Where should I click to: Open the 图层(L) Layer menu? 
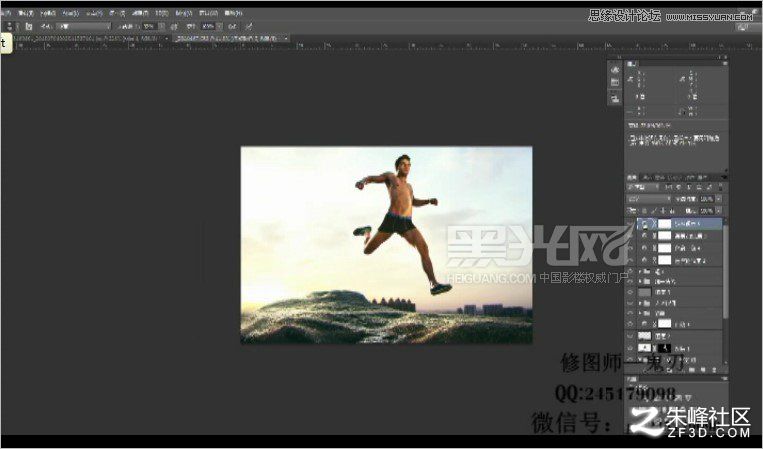click(71, 14)
